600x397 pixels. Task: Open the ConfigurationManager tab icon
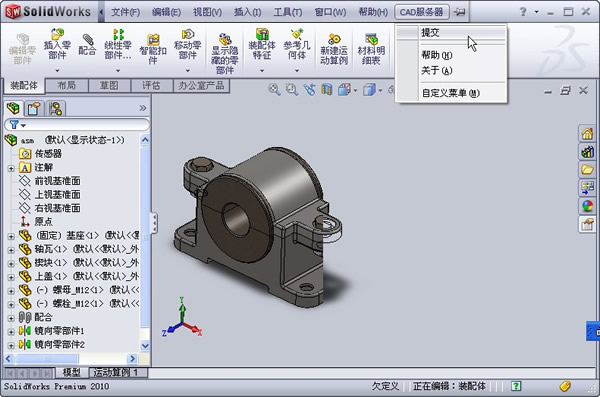click(x=56, y=108)
